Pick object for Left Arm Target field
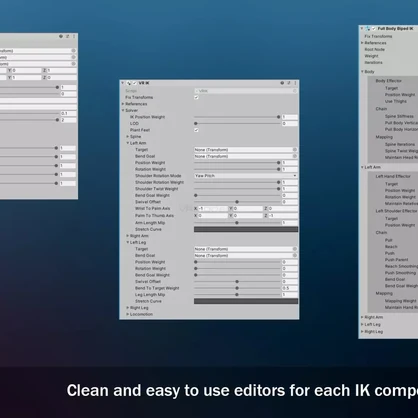This screenshot has height=418, width=418. pyautogui.click(x=295, y=150)
